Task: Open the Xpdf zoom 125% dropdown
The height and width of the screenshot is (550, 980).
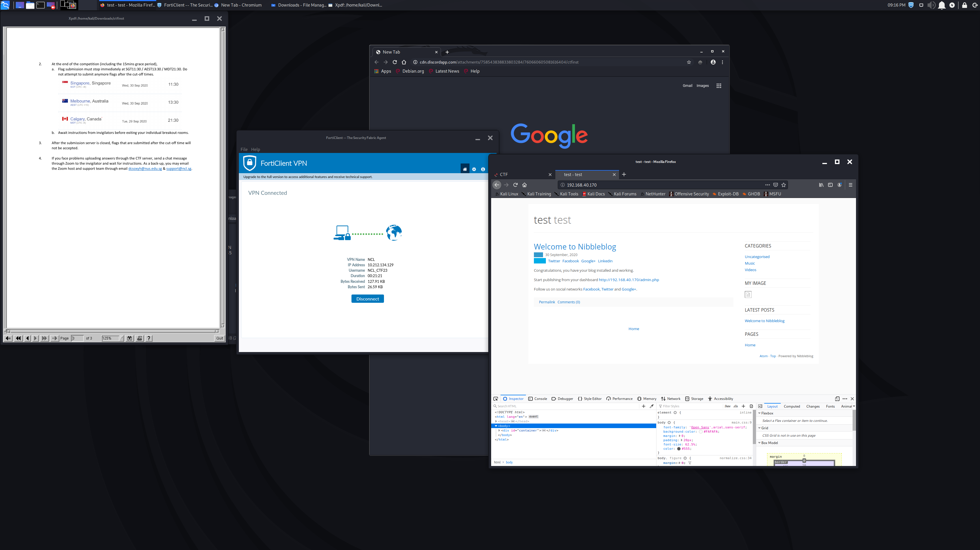Action: point(122,338)
